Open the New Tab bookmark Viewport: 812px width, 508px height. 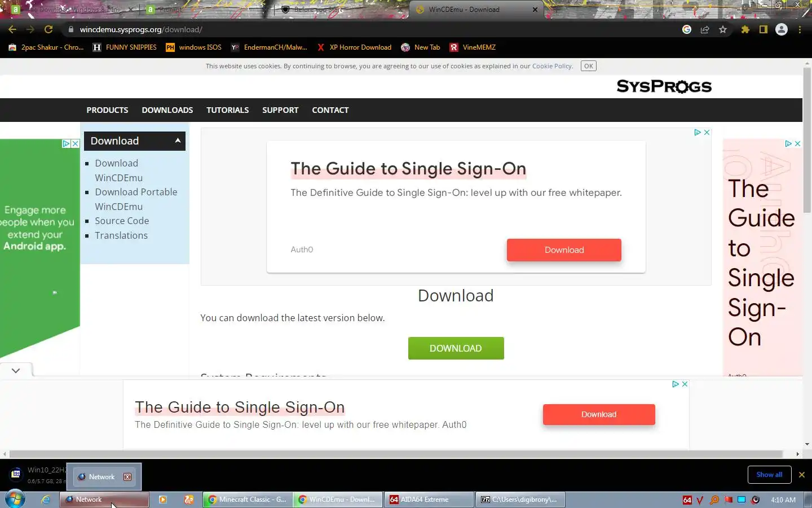point(420,47)
